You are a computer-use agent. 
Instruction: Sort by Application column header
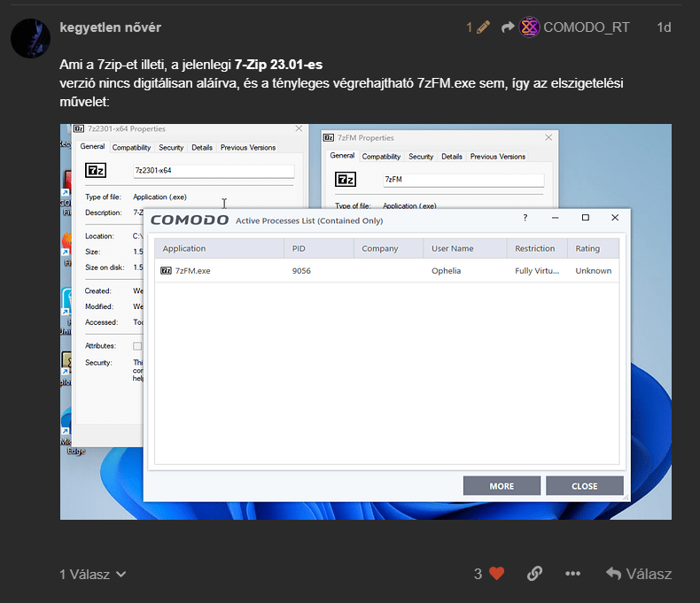[x=219, y=249]
